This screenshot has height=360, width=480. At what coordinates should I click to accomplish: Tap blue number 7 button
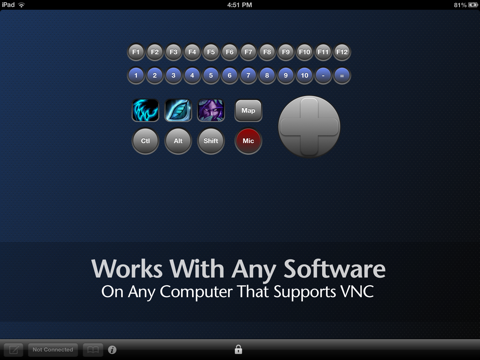pyautogui.click(x=248, y=75)
